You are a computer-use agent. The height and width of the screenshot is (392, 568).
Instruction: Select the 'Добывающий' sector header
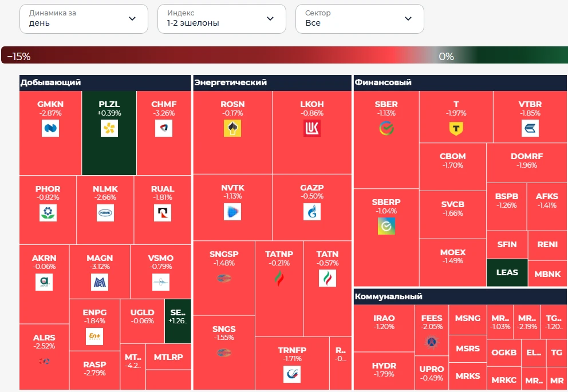[105, 82]
